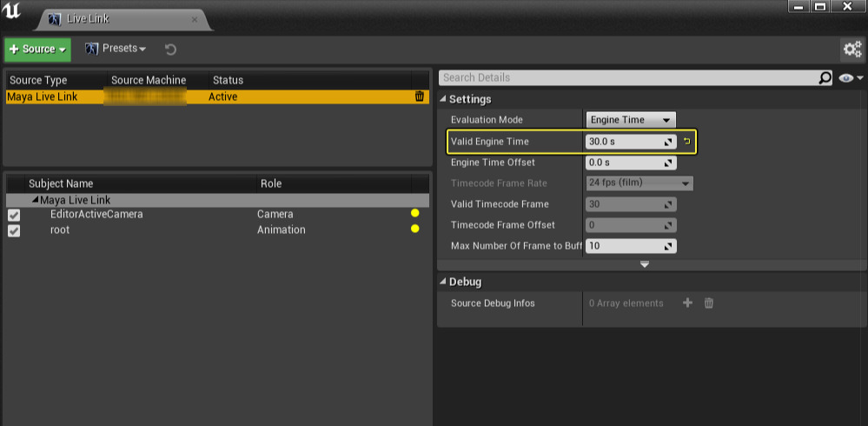Click the Source Type column header
Image resolution: width=868 pixels, height=426 pixels.
tap(38, 80)
